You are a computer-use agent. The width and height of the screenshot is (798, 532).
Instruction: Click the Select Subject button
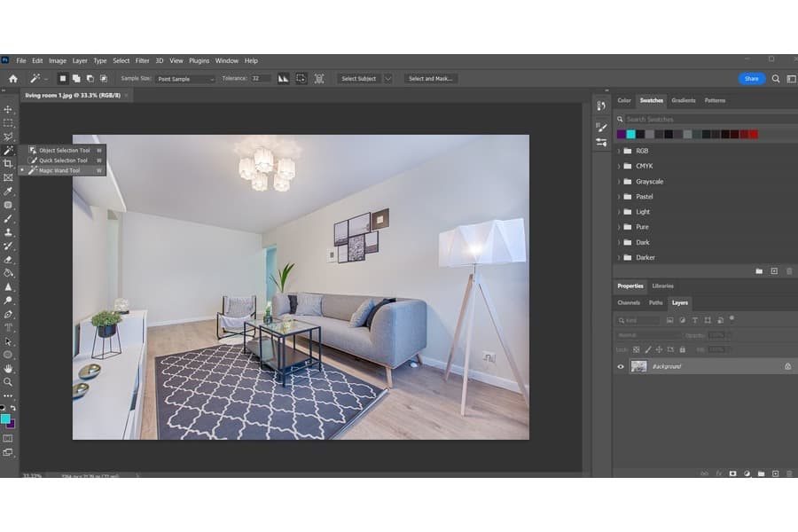tap(359, 78)
